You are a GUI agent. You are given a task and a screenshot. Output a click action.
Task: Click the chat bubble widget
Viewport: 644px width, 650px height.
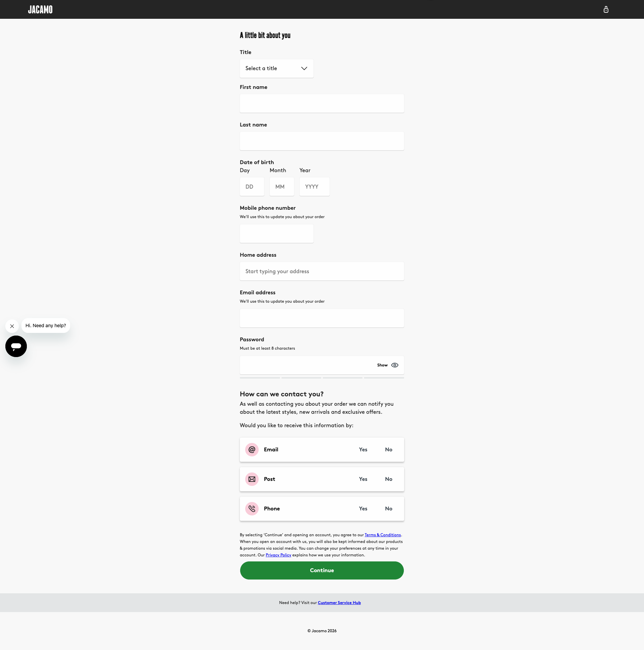16,346
